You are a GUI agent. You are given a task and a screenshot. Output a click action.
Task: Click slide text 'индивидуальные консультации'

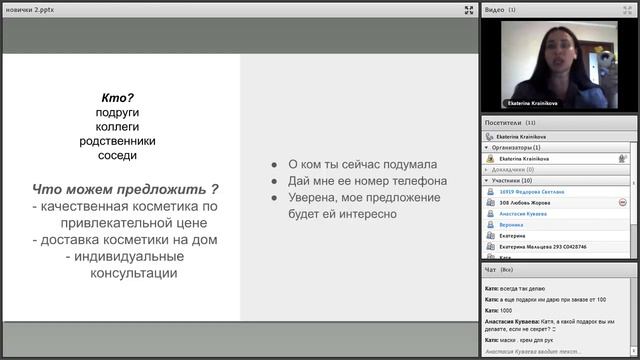click(x=125, y=264)
